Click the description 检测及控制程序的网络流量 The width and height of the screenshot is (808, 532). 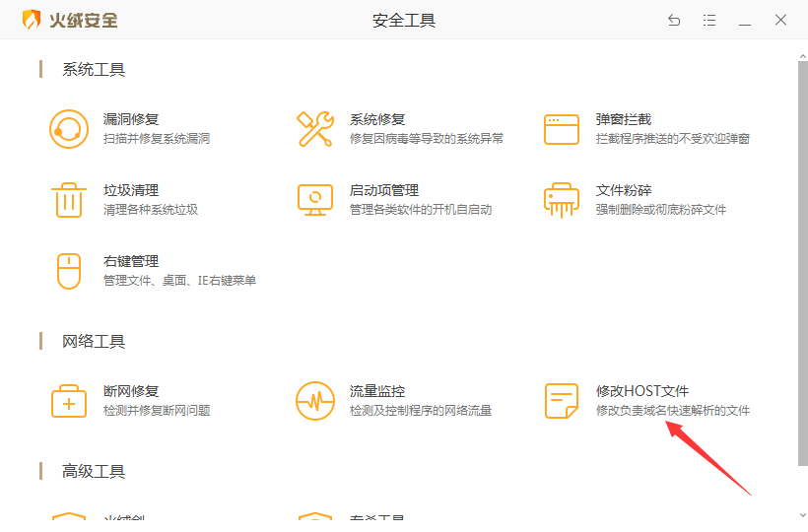coord(421,411)
